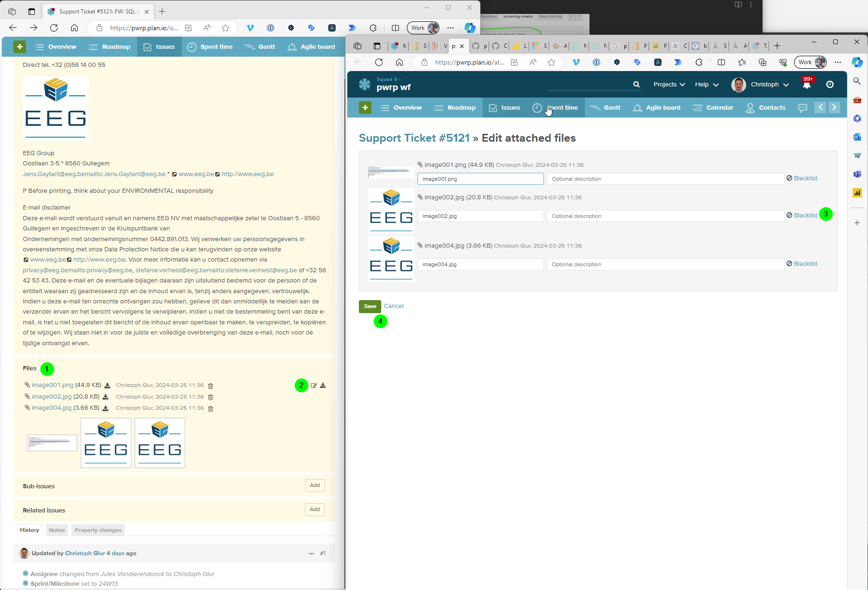This screenshot has width=868, height=590.
Task: Open the Calendar tab
Action: click(x=713, y=107)
